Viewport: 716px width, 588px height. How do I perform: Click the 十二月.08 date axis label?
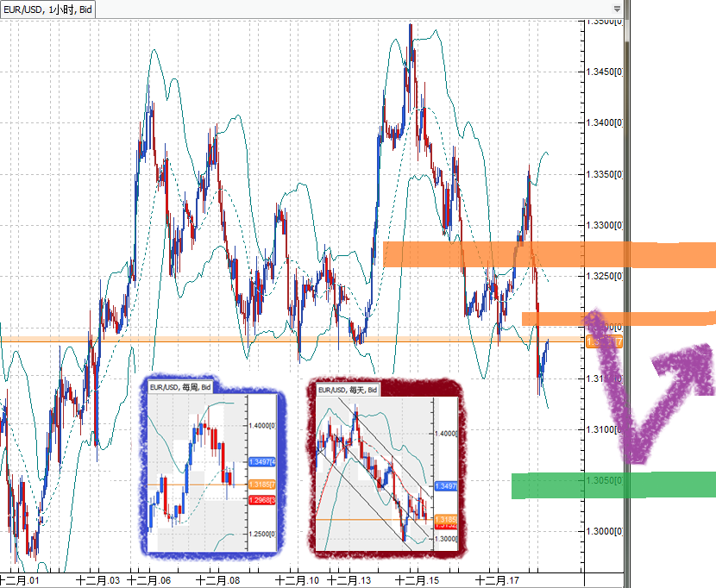click(217, 581)
